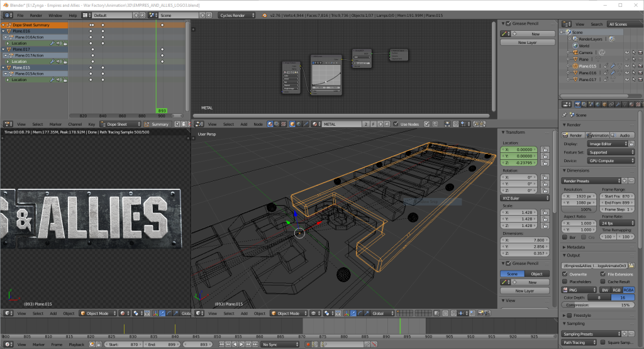Open Key menu in dope sheet header
The height and width of the screenshot is (349, 644).
click(x=92, y=124)
